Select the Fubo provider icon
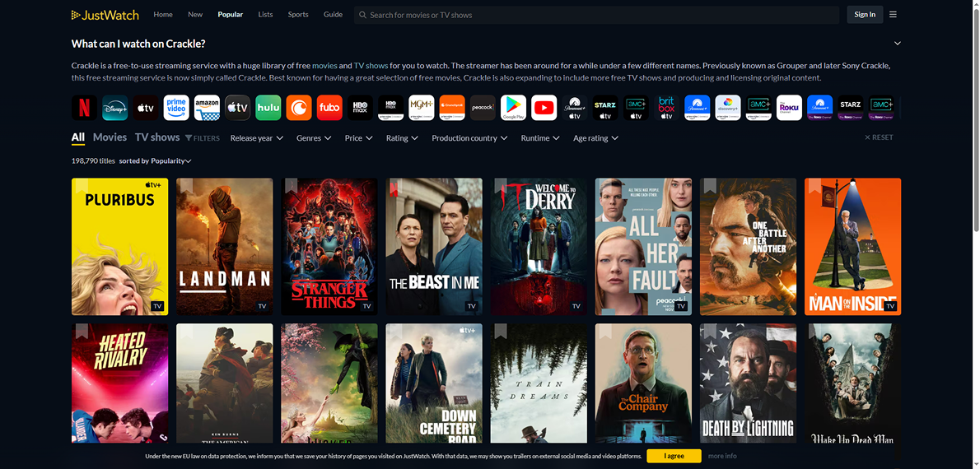 tap(329, 108)
